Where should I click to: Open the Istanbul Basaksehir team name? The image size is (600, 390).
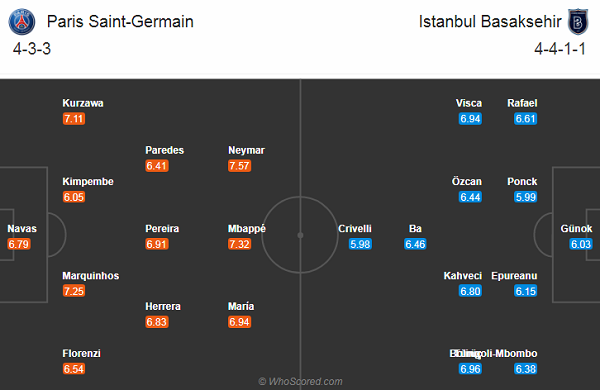pos(490,21)
